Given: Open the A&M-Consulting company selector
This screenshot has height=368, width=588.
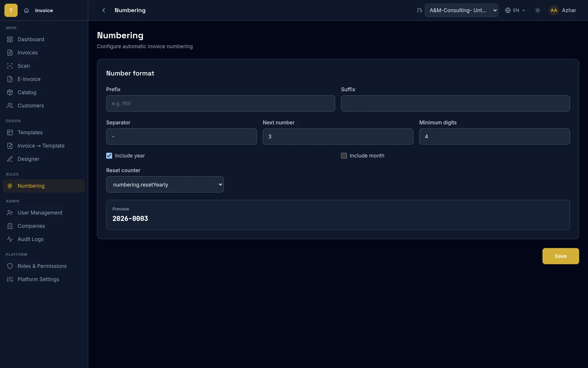Looking at the screenshot, I should (x=462, y=10).
